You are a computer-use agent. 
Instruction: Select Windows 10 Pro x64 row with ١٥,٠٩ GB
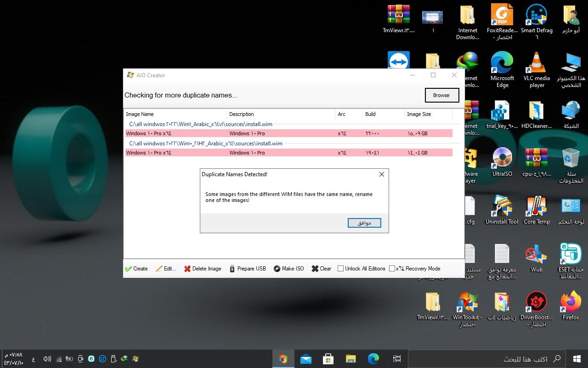tap(288, 133)
